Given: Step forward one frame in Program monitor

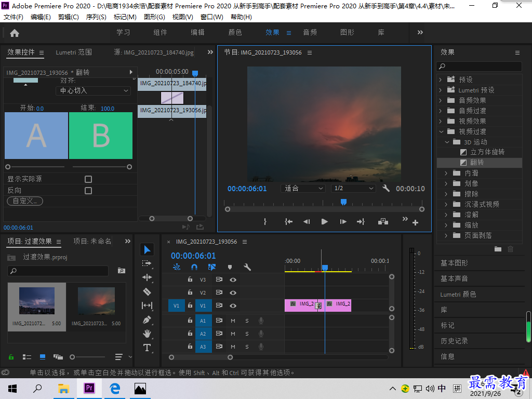Looking at the screenshot, I should click(343, 221).
